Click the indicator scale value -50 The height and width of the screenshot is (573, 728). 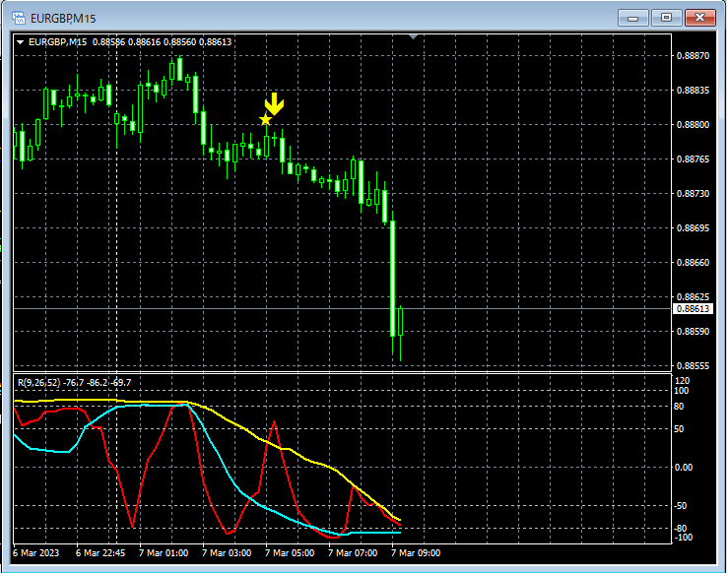pyautogui.click(x=681, y=506)
